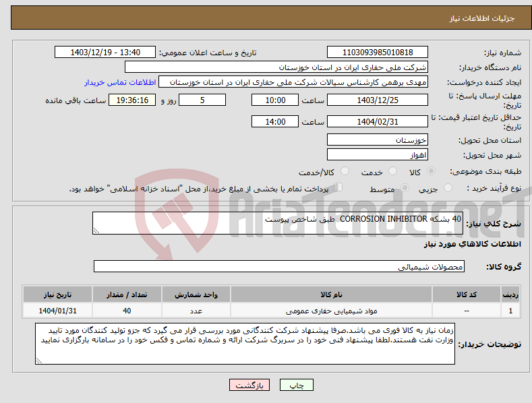This screenshot has width=532, height=403.
Task: Click the request creator field مهدی برهمن
Action: [x=293, y=82]
